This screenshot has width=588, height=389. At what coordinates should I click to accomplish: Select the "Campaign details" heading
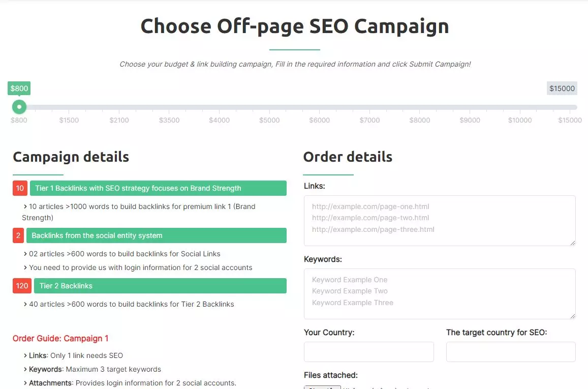pos(71,157)
